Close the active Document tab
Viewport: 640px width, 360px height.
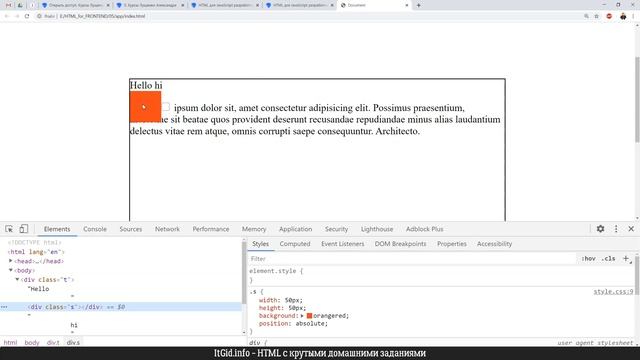pos(407,5)
